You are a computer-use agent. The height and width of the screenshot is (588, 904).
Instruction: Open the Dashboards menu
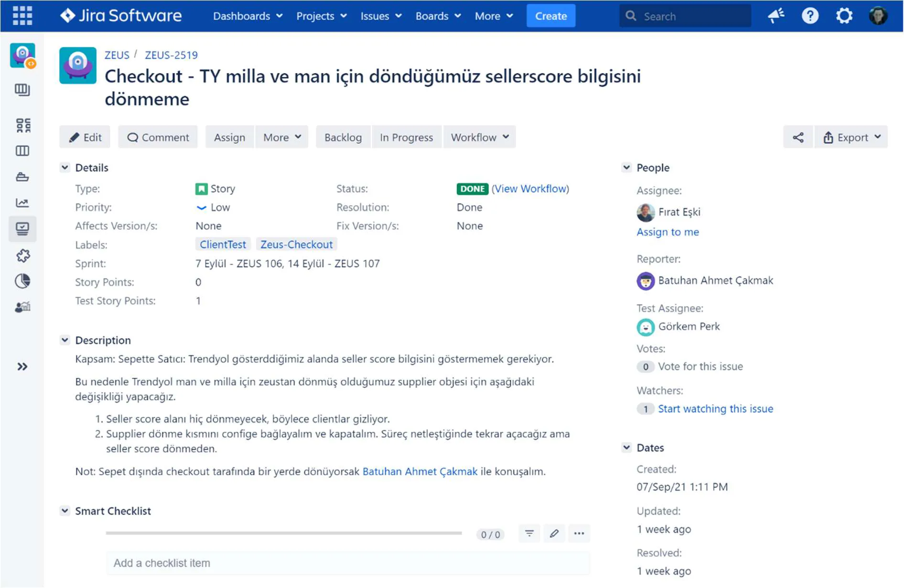248,16
